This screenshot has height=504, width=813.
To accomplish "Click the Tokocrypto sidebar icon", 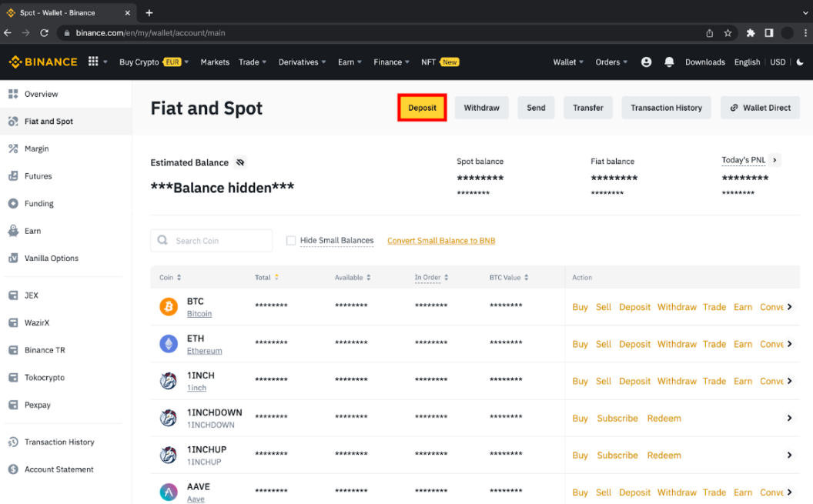I will (14, 378).
